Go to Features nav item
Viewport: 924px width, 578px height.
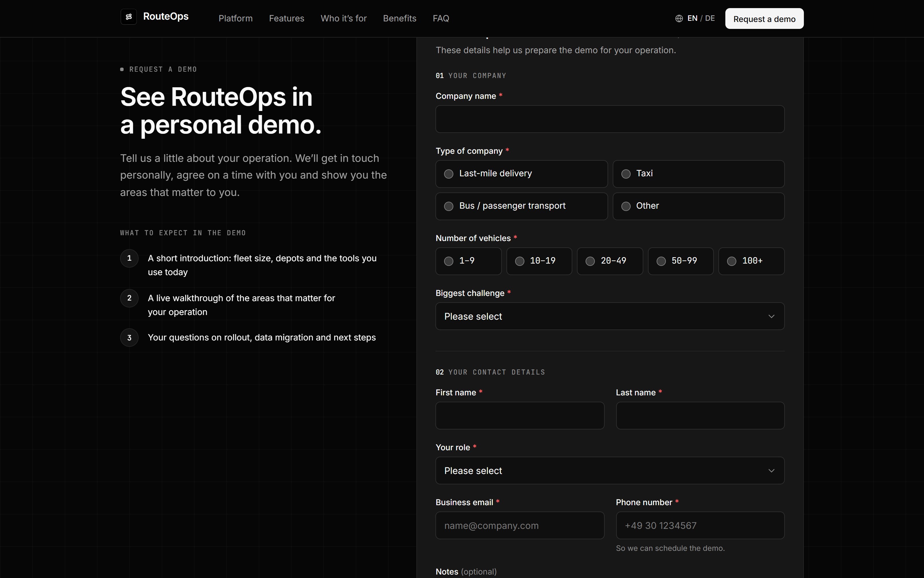point(286,18)
